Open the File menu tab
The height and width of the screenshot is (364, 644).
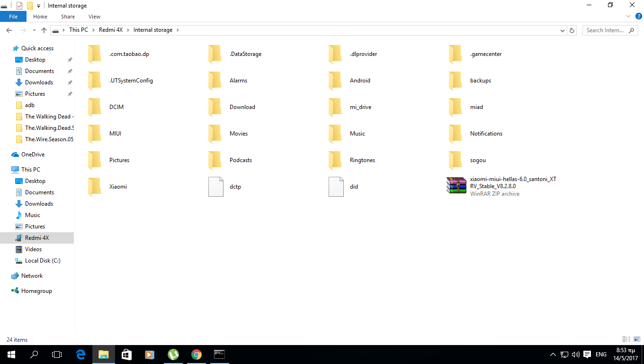[x=13, y=17]
